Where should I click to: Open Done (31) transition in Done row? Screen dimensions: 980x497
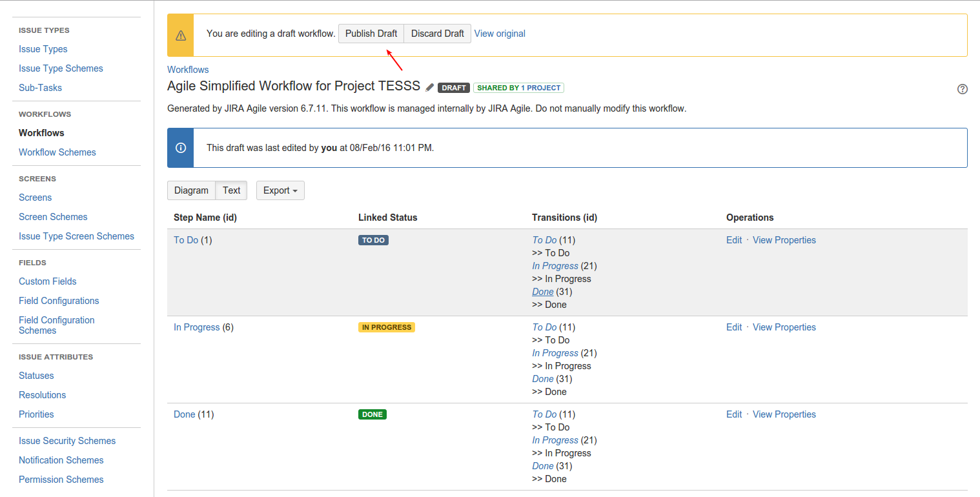coord(543,466)
